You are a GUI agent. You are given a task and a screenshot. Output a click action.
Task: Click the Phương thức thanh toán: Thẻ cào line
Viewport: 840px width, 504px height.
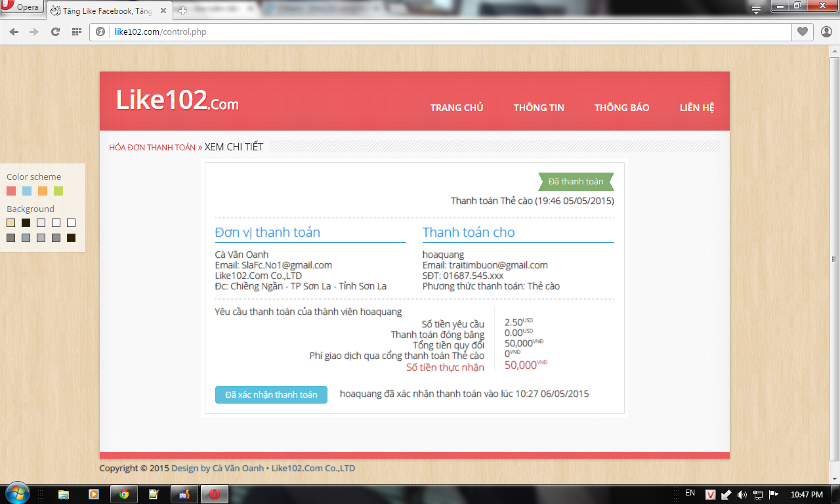[491, 286]
